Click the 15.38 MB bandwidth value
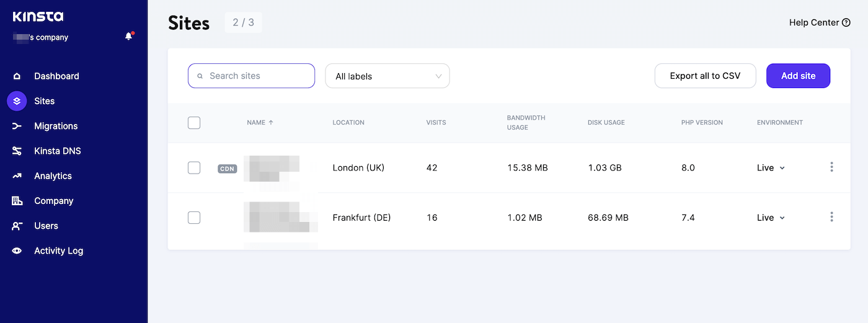Viewport: 868px width, 323px height. point(527,168)
